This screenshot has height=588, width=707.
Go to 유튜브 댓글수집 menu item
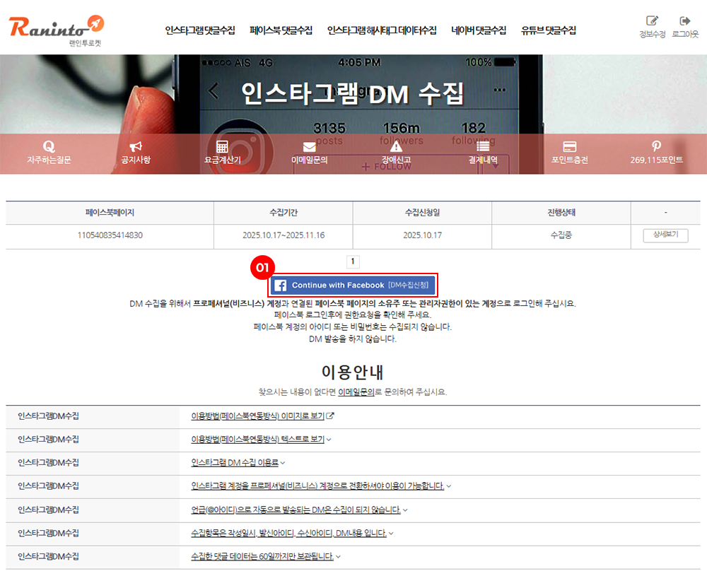(549, 30)
